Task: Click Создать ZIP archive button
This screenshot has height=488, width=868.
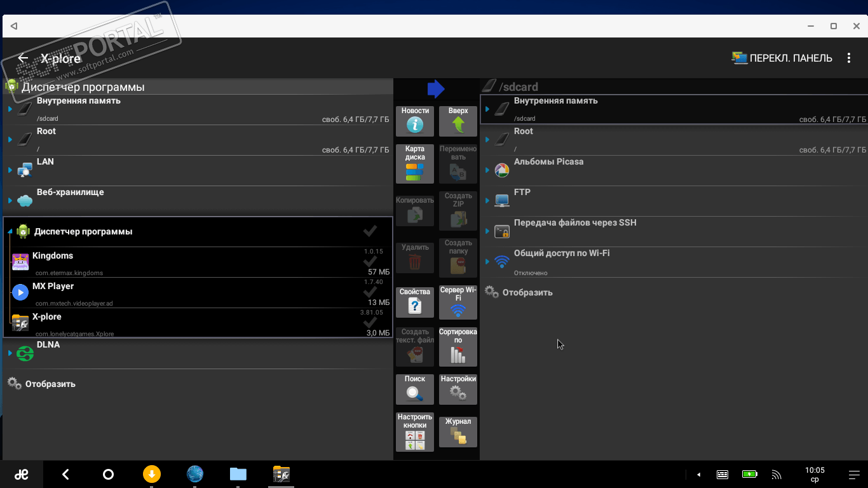Action: tap(458, 210)
